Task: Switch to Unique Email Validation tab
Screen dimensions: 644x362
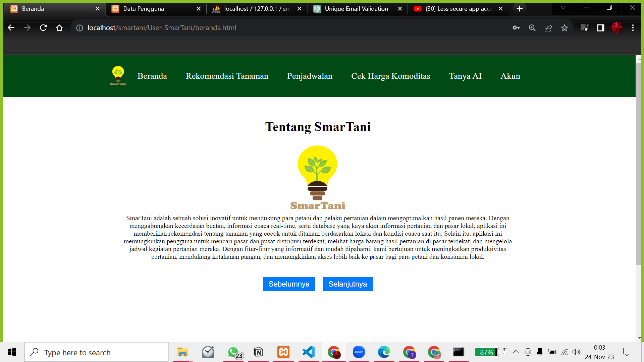Action: coord(356,9)
